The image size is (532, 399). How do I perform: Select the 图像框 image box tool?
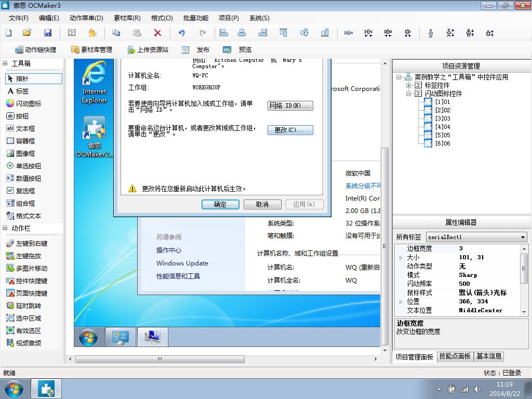click(21, 153)
